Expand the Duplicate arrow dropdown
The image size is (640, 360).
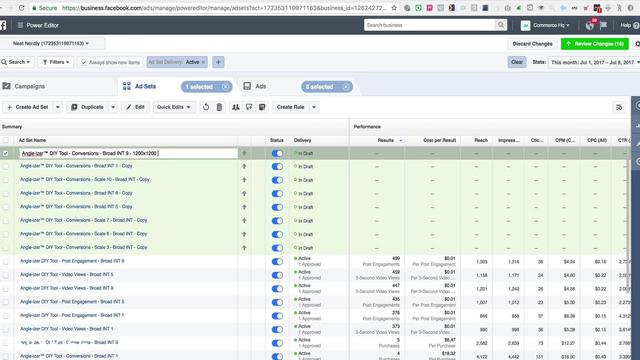pyautogui.click(x=113, y=107)
